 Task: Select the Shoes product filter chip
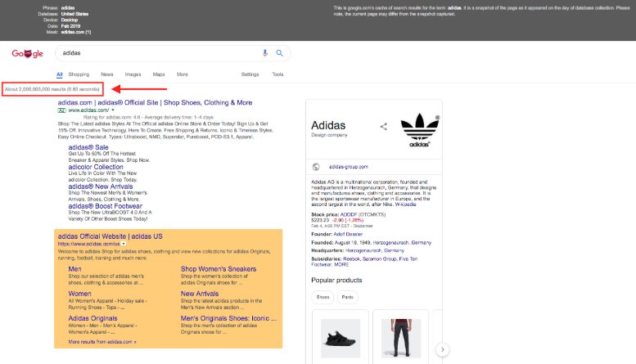pos(323,297)
